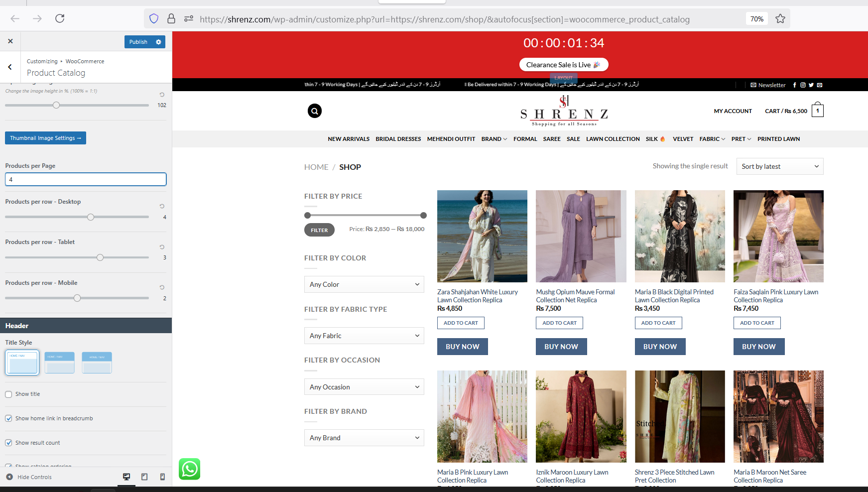Focus the Products per Page field

coord(86,179)
